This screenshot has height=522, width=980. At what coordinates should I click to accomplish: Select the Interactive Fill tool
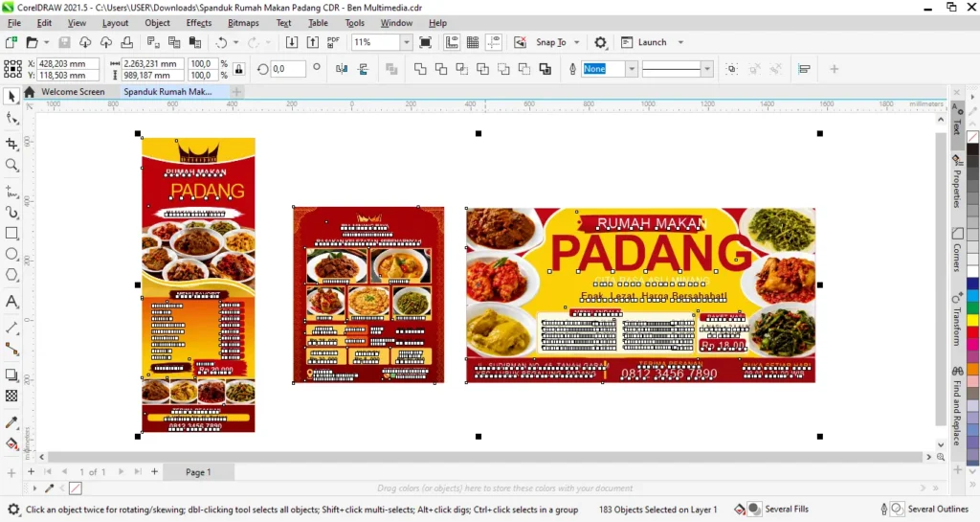[11, 443]
